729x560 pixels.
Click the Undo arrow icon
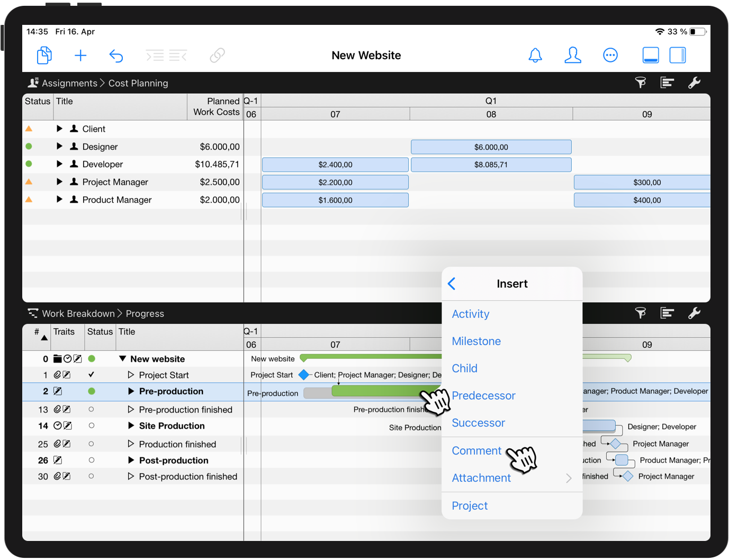point(116,55)
